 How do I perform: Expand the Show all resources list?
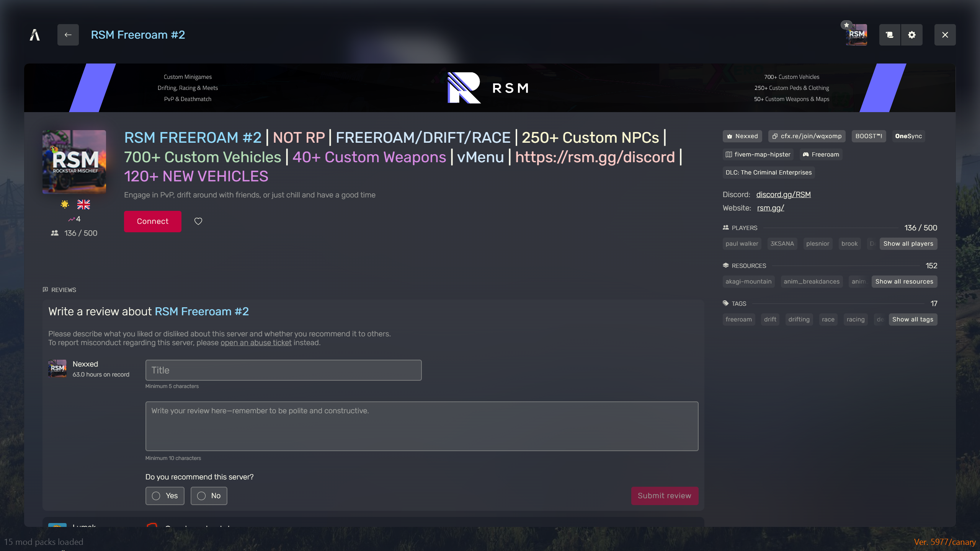[x=904, y=282]
